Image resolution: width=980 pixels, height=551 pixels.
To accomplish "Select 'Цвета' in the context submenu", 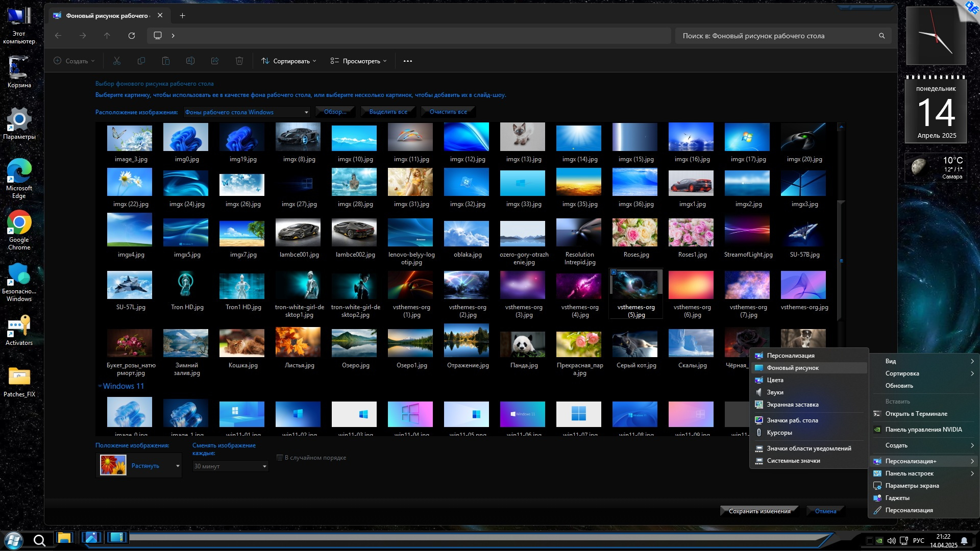I will (x=775, y=380).
